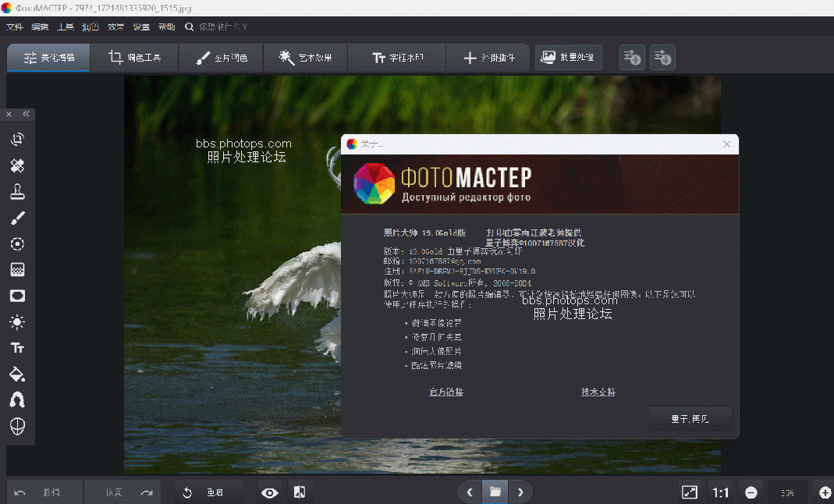834x504 pixels.
Task: Switch to the artistic effects tab with sparkle icon
Action: pyautogui.click(x=305, y=58)
